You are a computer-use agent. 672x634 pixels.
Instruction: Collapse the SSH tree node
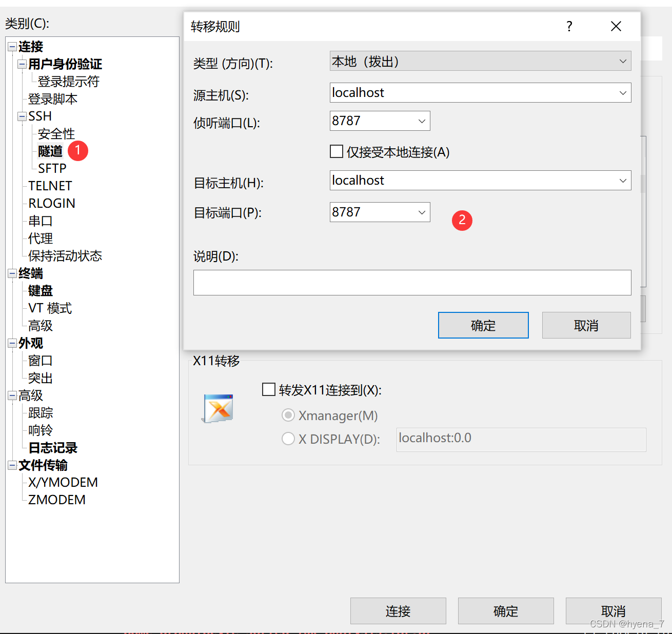coord(22,116)
